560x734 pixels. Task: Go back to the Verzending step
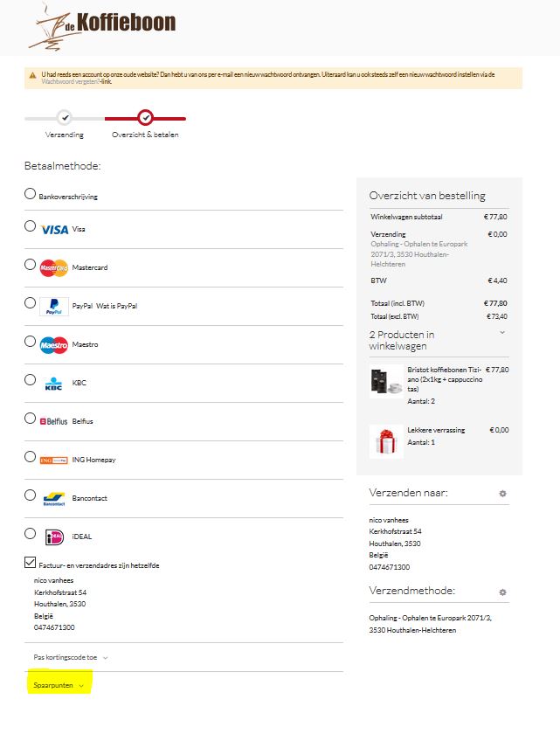click(x=64, y=118)
